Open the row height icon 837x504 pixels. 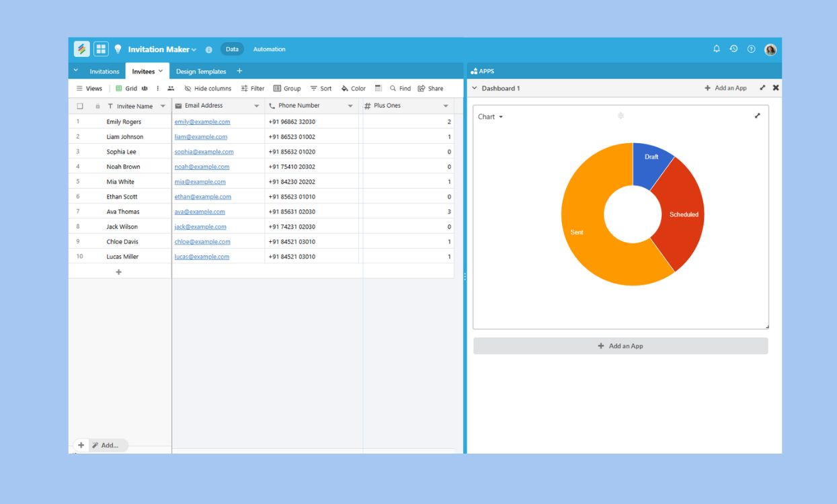tap(378, 88)
